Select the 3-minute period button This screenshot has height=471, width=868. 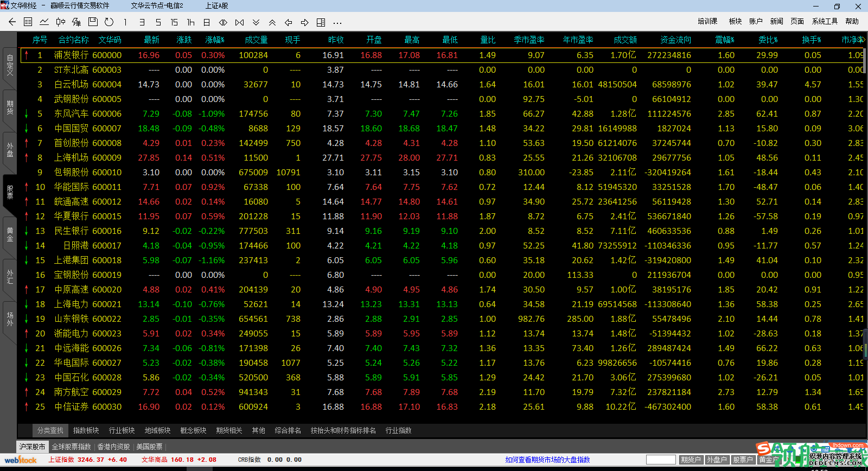(x=142, y=22)
